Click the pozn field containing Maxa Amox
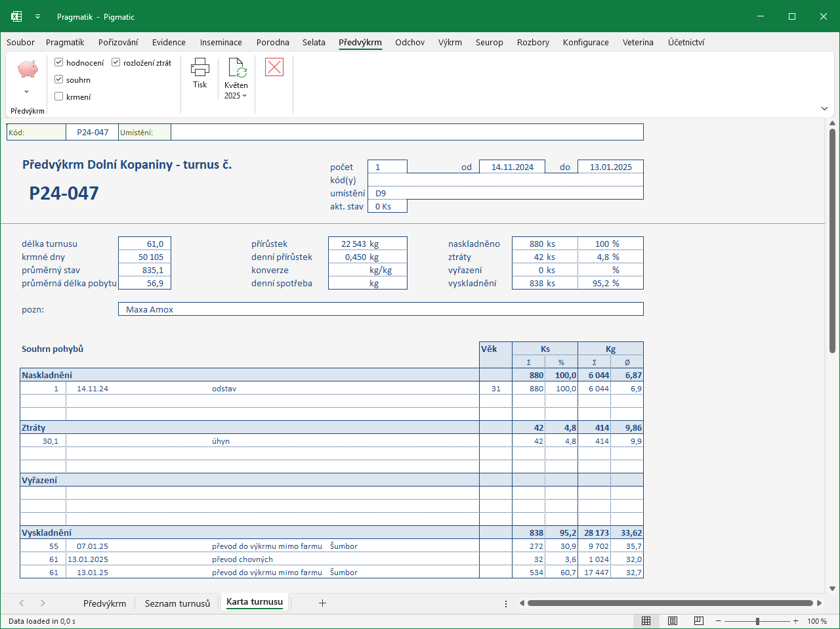Screen dimensions: 840x629 point(381,309)
